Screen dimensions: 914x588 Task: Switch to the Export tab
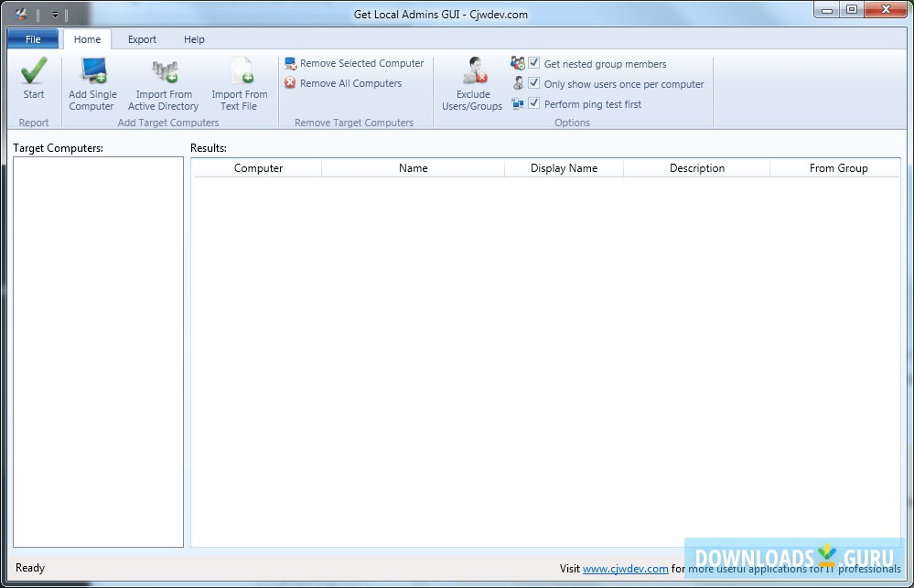[142, 39]
